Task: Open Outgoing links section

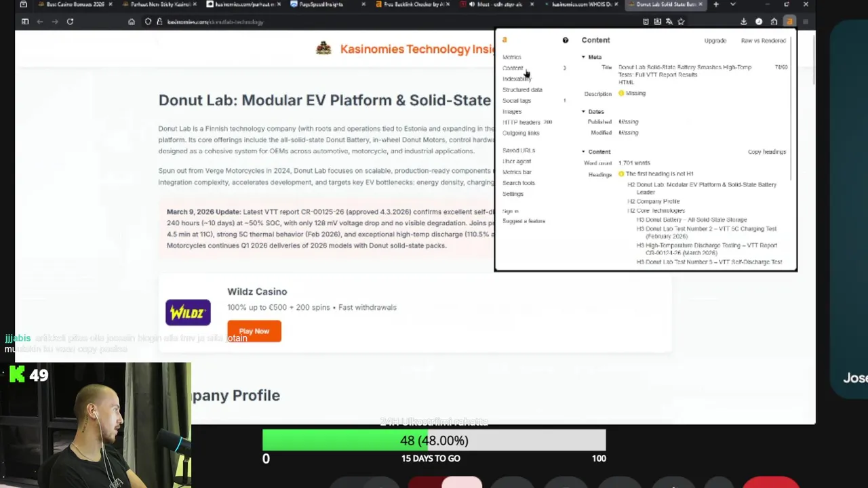Action: [521, 133]
